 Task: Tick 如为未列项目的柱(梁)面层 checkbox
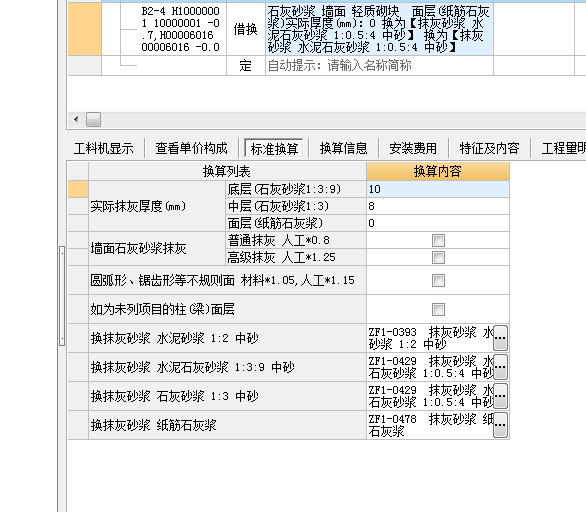[438, 309]
